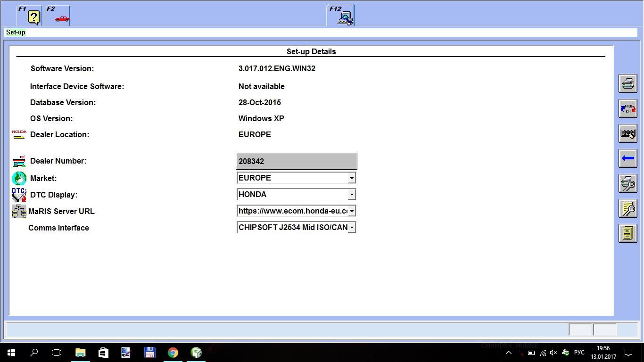This screenshot has height=362, width=644.
Task: Open the F1 help icon
Action: coord(29,16)
